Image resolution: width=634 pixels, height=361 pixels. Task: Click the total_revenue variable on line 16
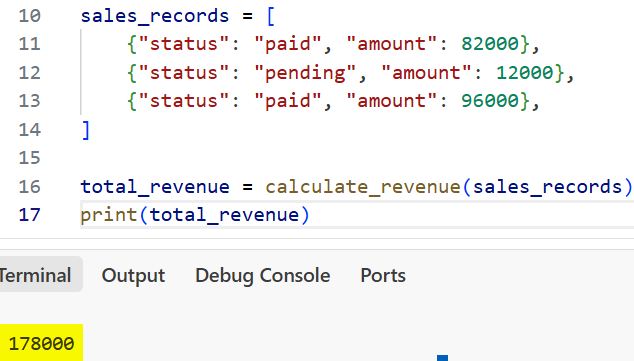click(155, 187)
